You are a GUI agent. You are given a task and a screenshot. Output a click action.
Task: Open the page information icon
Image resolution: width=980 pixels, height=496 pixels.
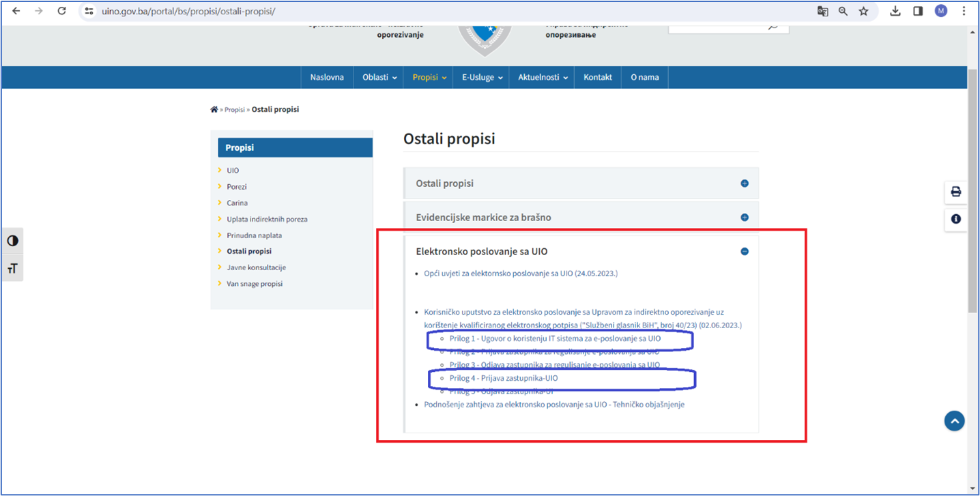click(955, 219)
